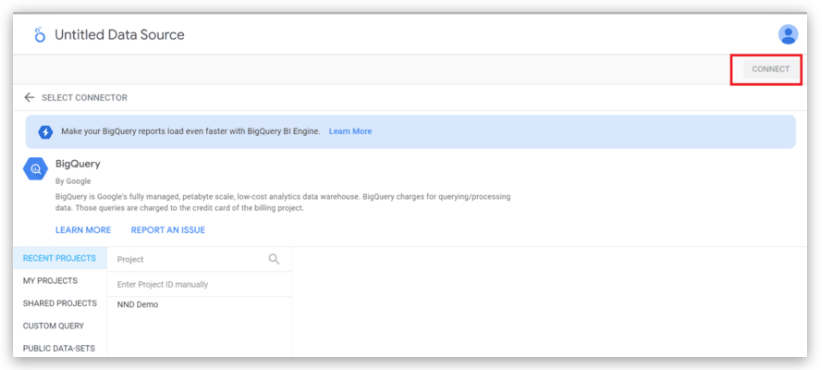Click the By Google author text
This screenshot has height=370, width=822.
click(73, 181)
